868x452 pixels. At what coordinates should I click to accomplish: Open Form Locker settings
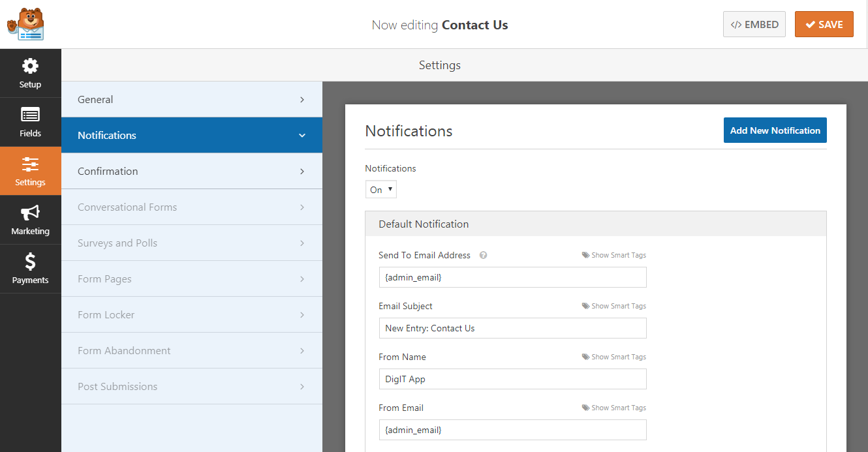pyautogui.click(x=192, y=314)
